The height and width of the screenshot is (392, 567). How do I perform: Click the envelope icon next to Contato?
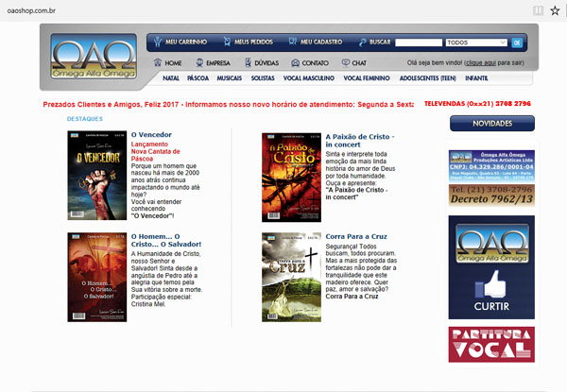(296, 63)
